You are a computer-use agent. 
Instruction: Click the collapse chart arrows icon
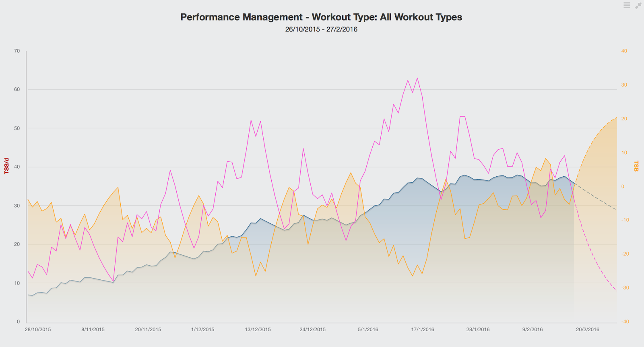(x=638, y=5)
